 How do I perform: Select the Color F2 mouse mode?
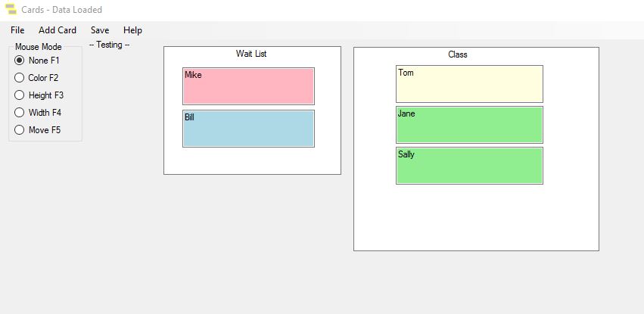20,78
